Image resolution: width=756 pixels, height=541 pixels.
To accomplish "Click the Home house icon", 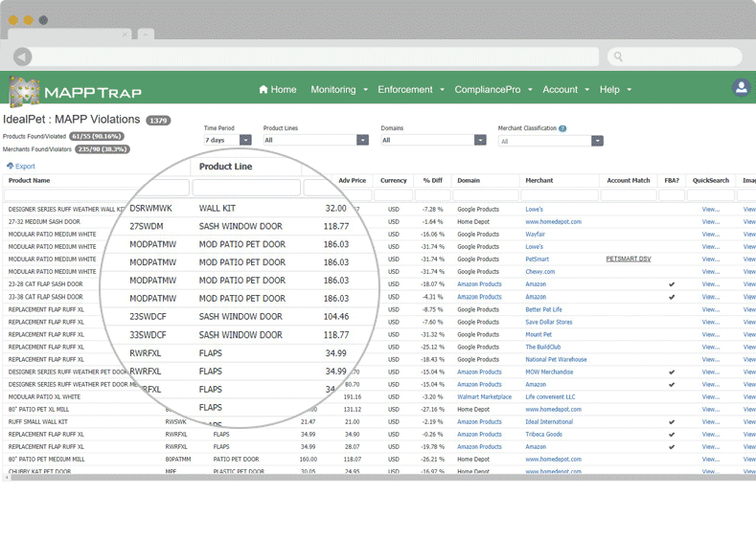I will [x=263, y=89].
